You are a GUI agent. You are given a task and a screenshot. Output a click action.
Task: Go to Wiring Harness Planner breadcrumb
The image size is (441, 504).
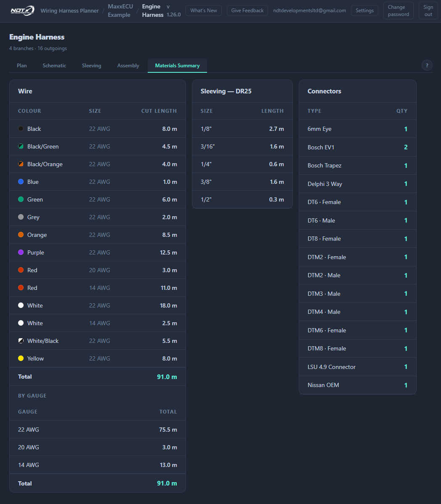(70, 11)
